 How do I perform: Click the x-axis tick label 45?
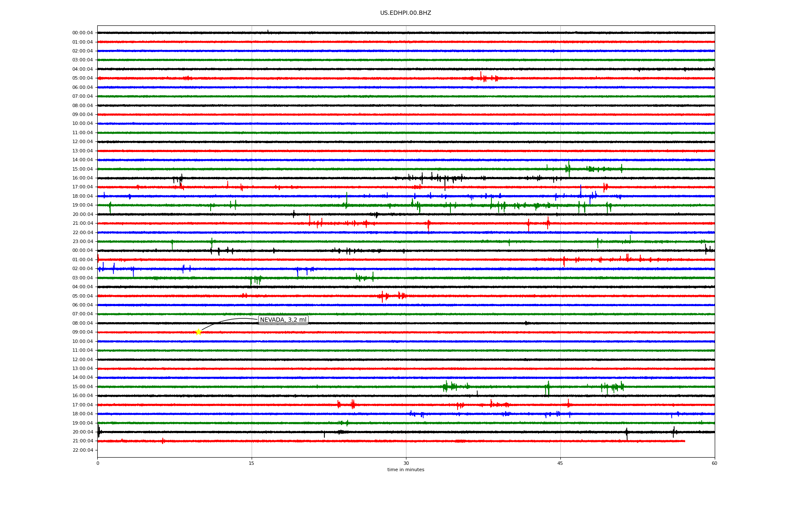[x=560, y=463]
